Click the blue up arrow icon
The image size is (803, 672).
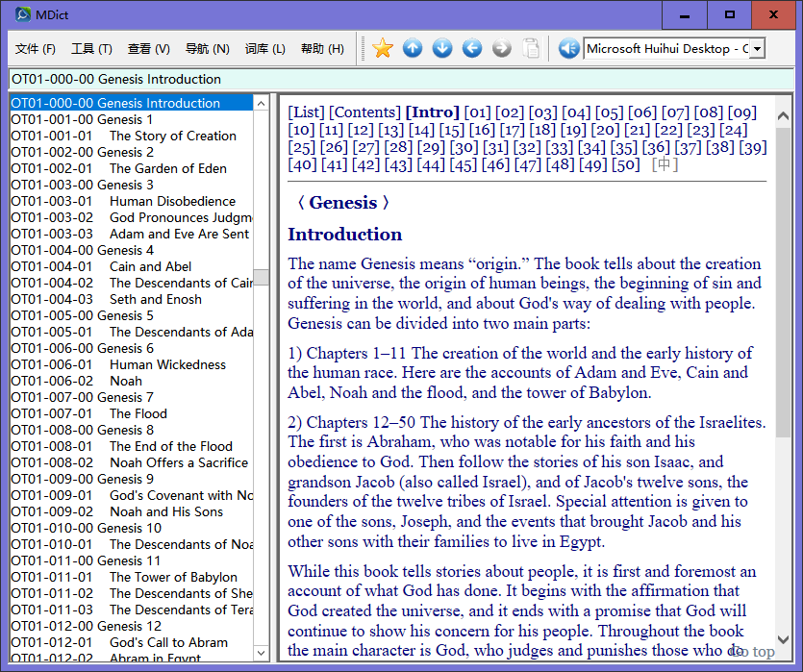click(x=413, y=49)
